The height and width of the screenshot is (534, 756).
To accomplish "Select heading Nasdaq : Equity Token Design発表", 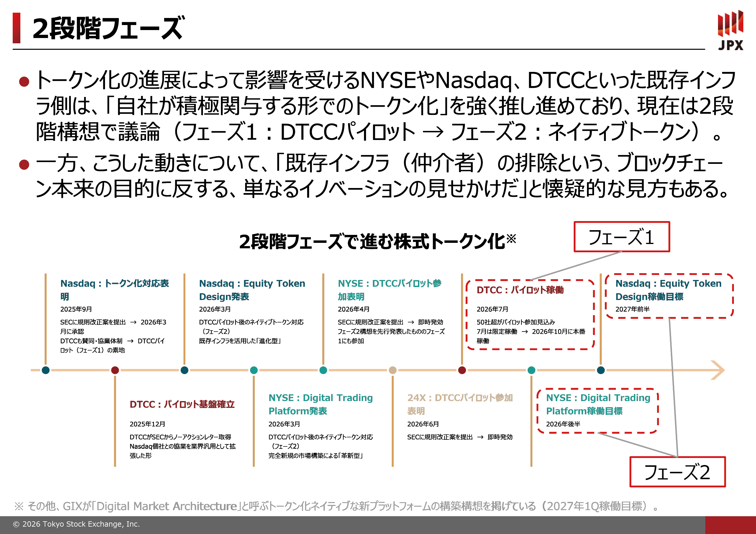I will point(252,290).
